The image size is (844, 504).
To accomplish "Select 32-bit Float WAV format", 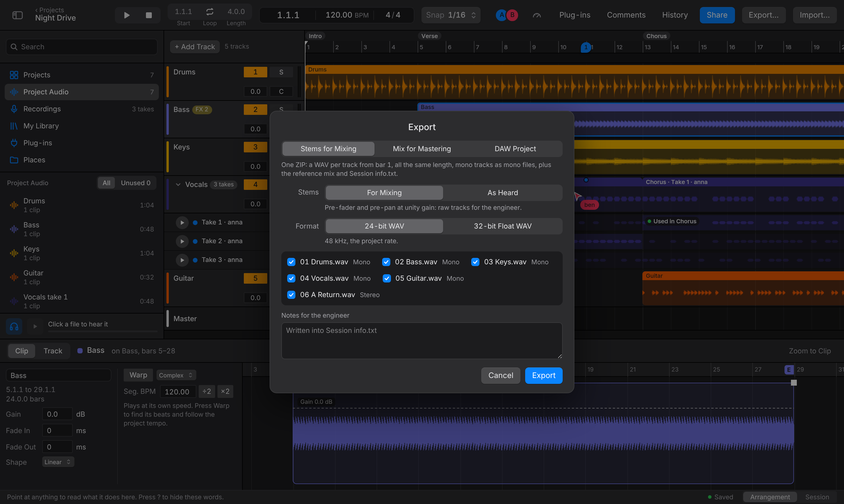I will 502,226.
